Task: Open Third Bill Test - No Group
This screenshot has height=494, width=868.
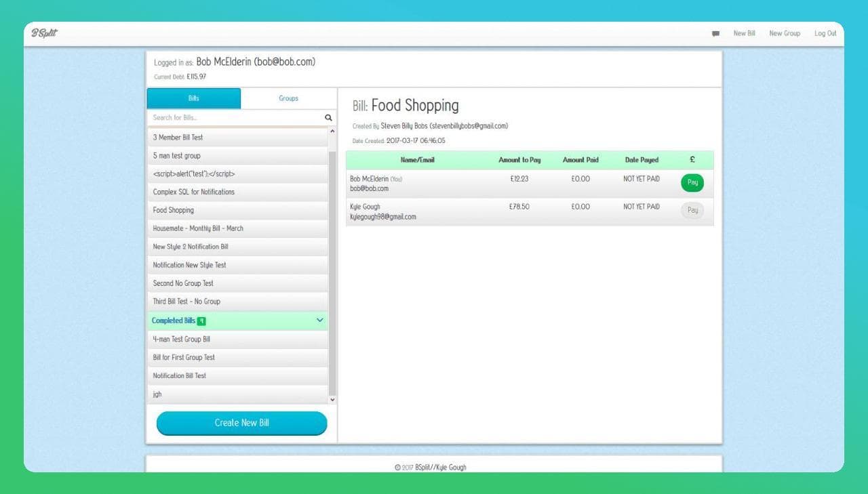Action: [x=237, y=302]
